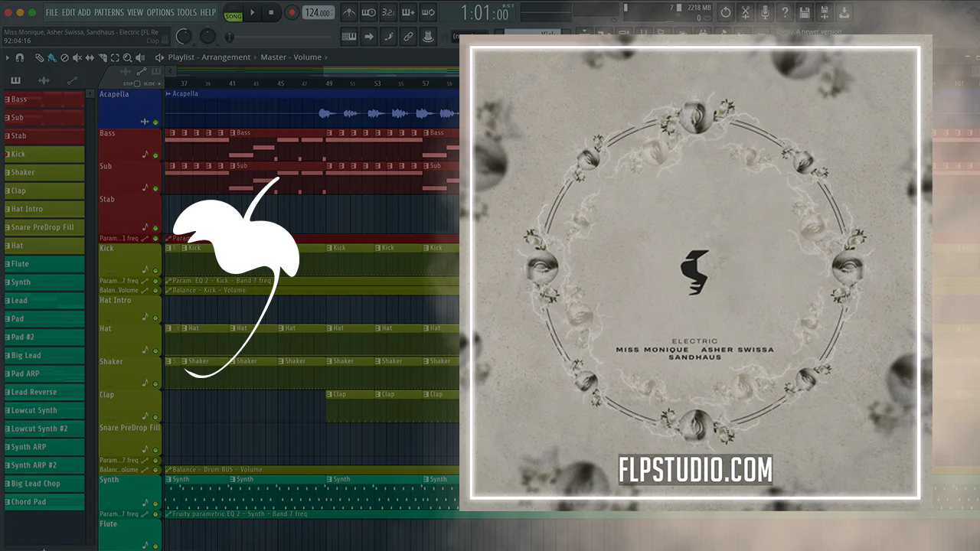Toggle wait-for-input-to-start icon
Screen dimensions: 980x551
point(368,13)
